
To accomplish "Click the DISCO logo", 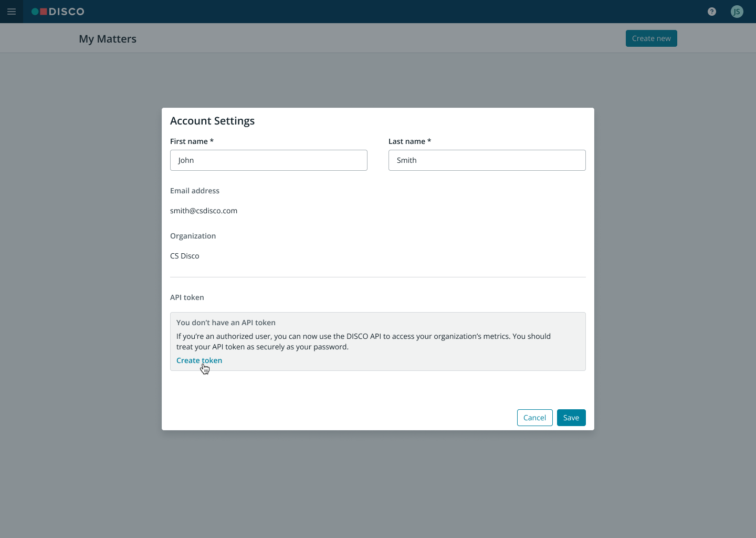I will (58, 12).
